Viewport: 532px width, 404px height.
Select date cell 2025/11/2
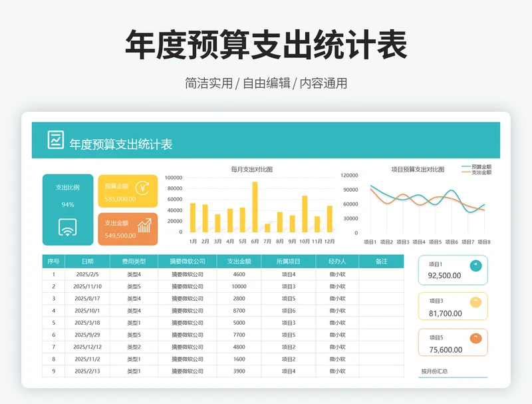coord(88,359)
